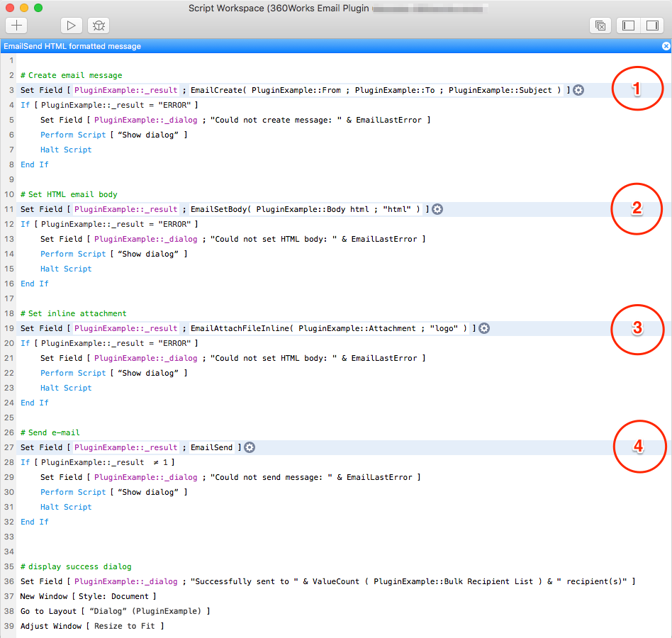Select the Set Field step on line 13
The width and height of the screenshot is (672, 638).
click(x=233, y=239)
